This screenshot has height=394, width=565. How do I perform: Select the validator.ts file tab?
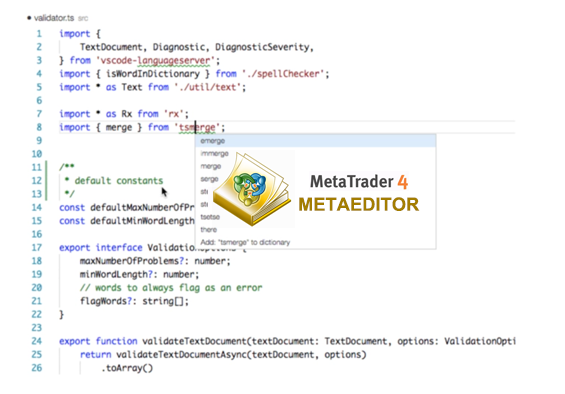pyautogui.click(x=54, y=18)
